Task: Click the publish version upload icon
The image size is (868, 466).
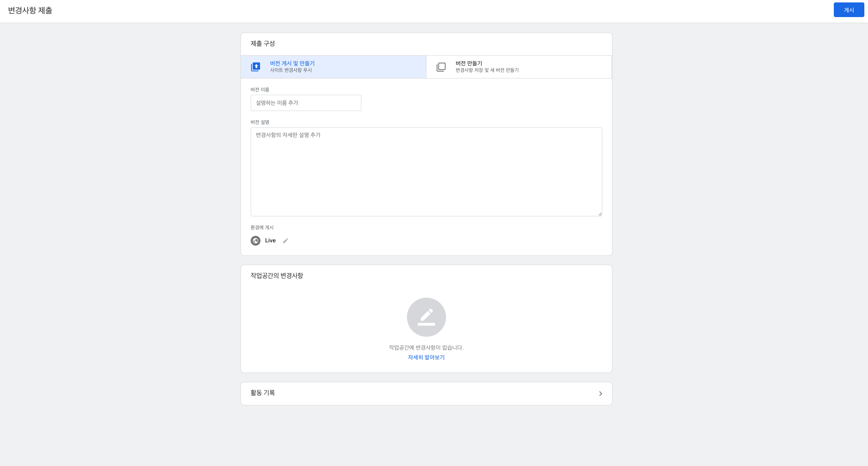Action: click(x=256, y=67)
